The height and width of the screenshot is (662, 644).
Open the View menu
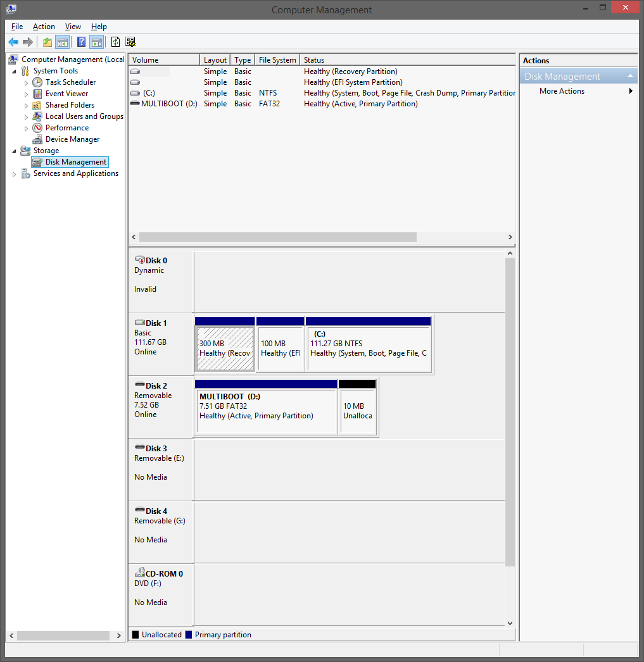(x=73, y=27)
